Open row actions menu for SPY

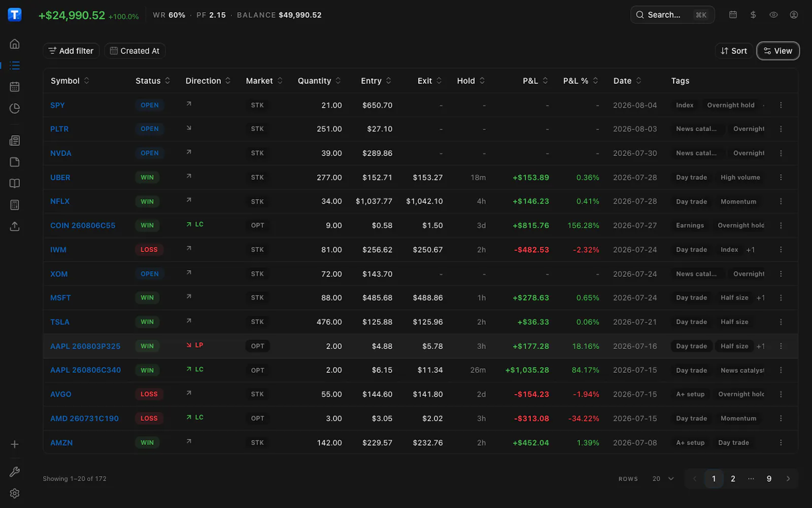pos(781,105)
